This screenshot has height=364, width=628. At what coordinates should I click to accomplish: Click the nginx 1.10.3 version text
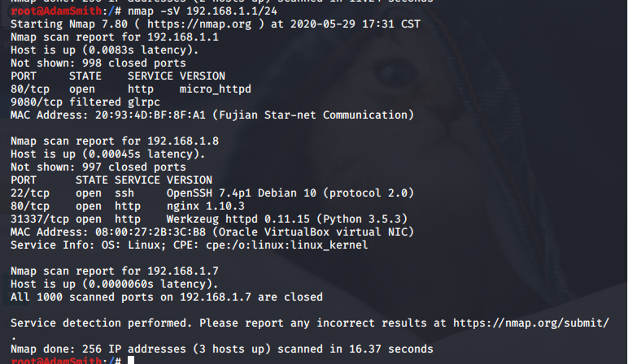(x=206, y=206)
